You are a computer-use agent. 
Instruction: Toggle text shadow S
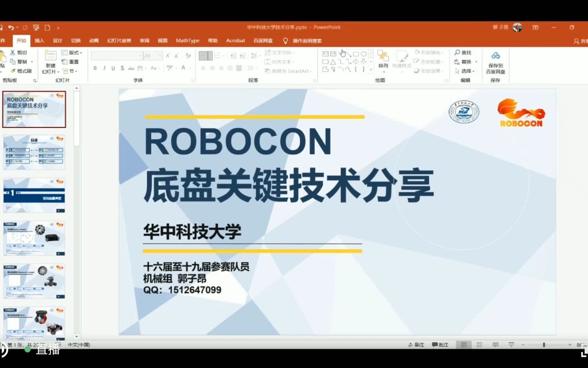coord(122,68)
